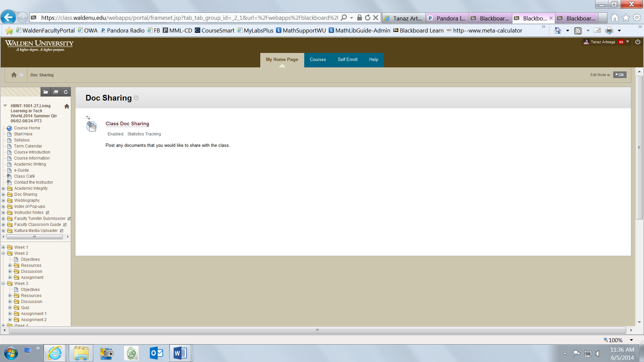This screenshot has height=362, width=644.
Task: Open the Syllabus link in course menu
Action: (22, 140)
